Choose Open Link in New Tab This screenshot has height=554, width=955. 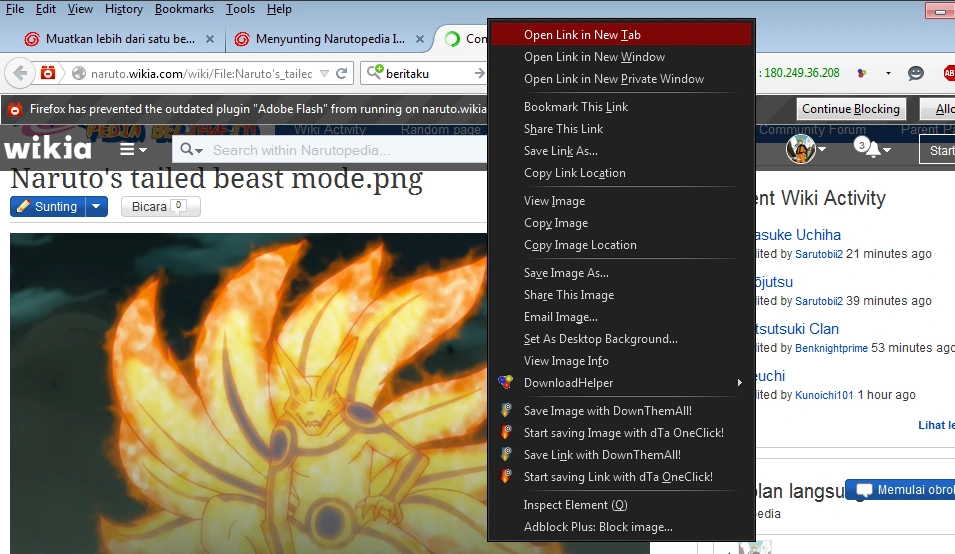[621, 35]
